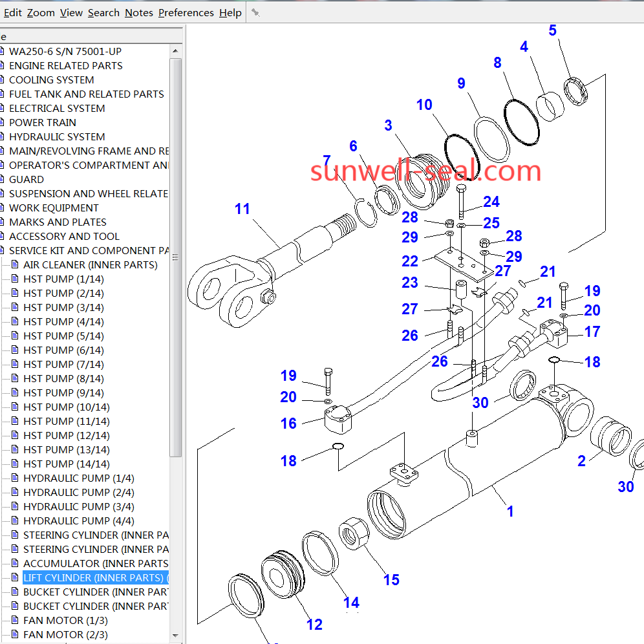Select WORK EQUIPMENT category in the tree
Screen dimensions: 644x644
pyautogui.click(x=54, y=208)
